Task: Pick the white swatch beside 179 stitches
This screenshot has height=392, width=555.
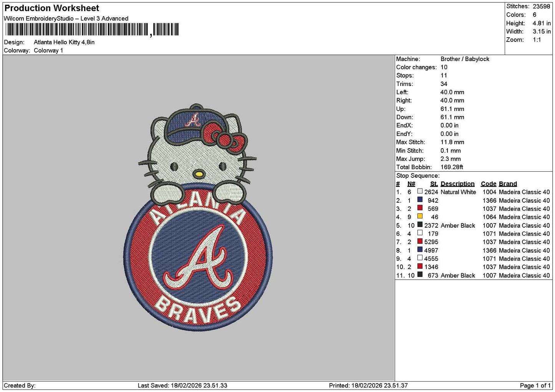Action: click(420, 233)
